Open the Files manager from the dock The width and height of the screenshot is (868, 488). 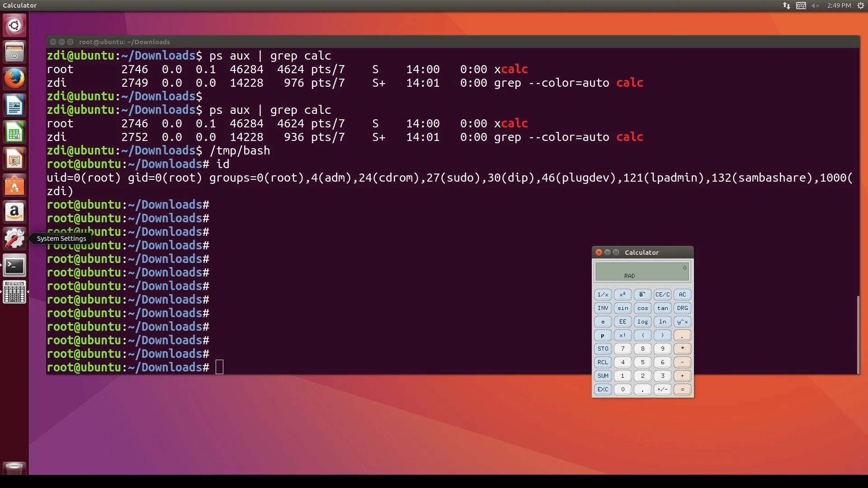14,52
